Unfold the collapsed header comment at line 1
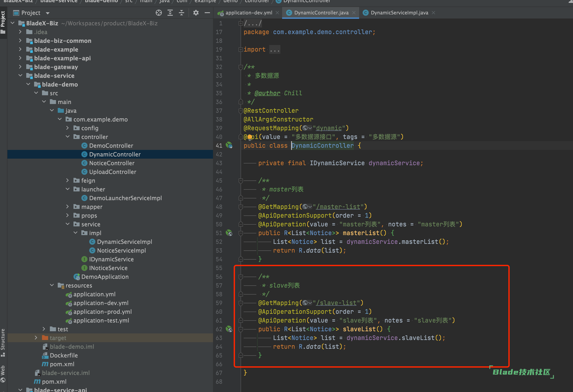The image size is (573, 392). [241, 23]
